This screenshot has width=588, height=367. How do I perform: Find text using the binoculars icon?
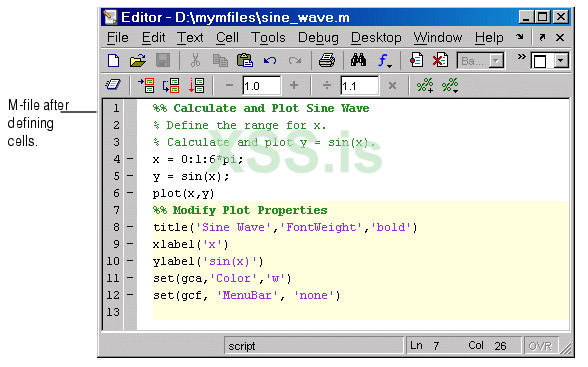click(358, 60)
